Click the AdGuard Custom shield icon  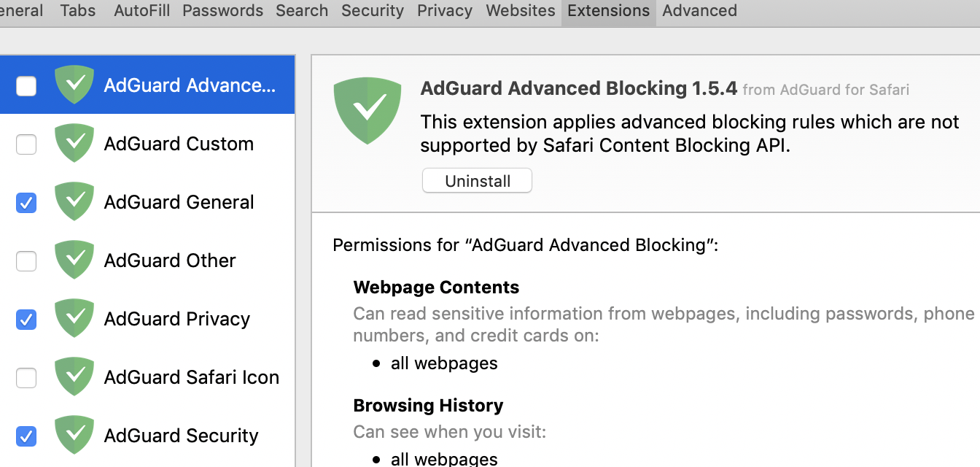(74, 143)
